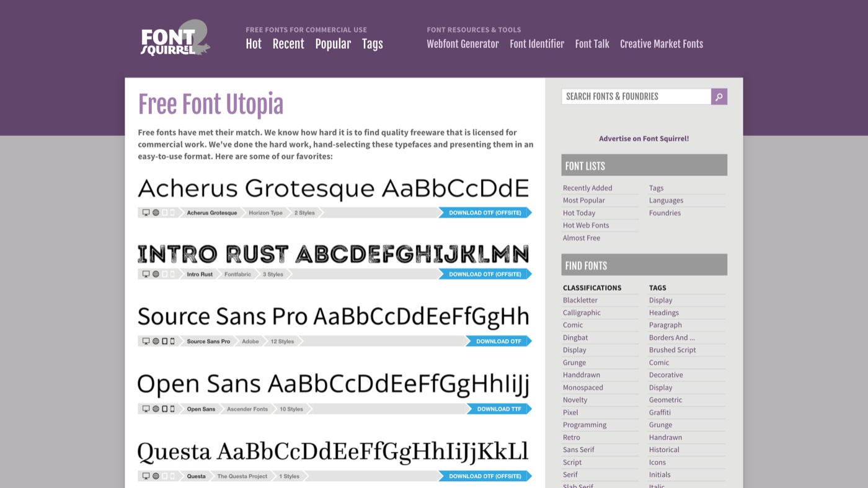Open the Recent fonts menu item
Screen dimensions: 868x488
(x=288, y=44)
